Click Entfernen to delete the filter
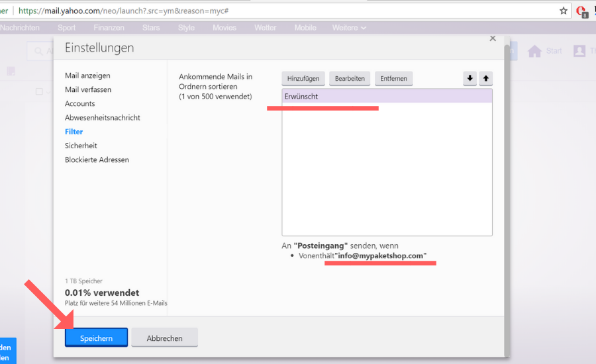596x364 pixels. coord(393,79)
